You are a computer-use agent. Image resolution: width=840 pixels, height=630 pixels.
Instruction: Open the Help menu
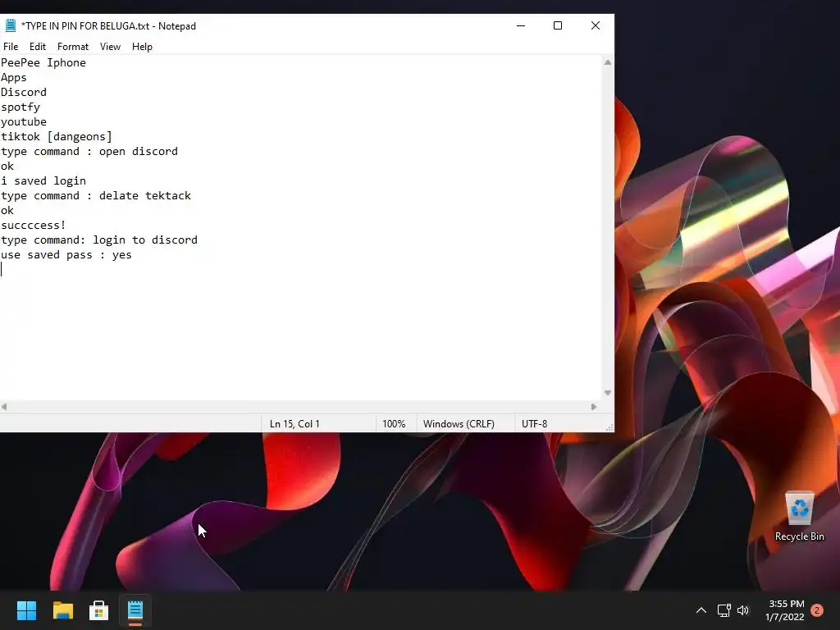(x=142, y=47)
